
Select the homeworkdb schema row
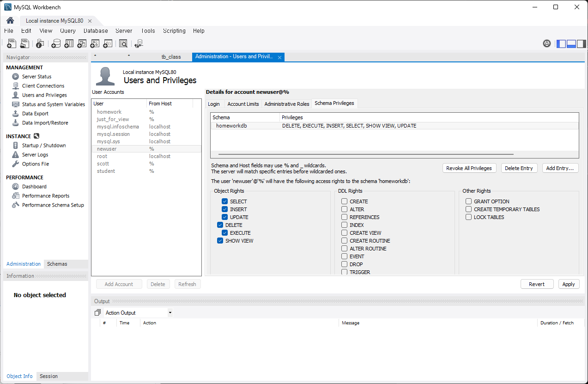tap(394, 126)
